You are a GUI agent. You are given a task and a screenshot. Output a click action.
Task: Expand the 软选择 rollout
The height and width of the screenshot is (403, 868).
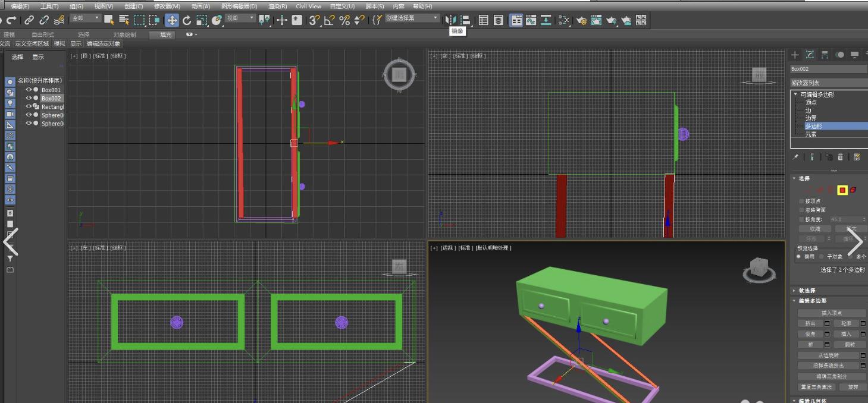coord(807,291)
